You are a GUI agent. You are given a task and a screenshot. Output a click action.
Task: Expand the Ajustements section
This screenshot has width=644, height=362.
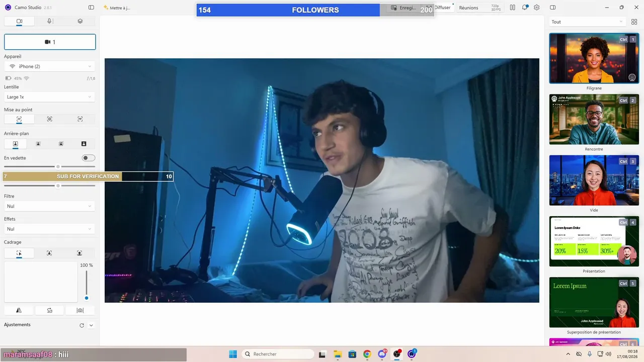pyautogui.click(x=91, y=325)
